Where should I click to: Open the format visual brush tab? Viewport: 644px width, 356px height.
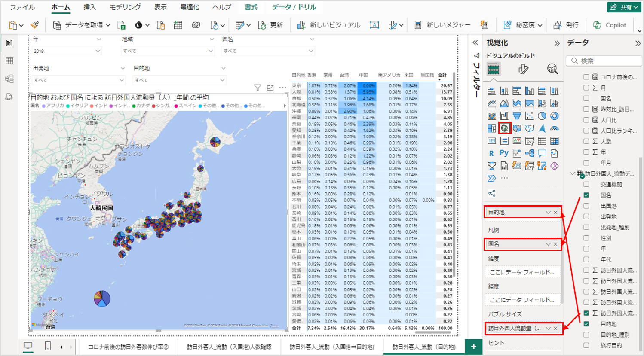(x=523, y=69)
